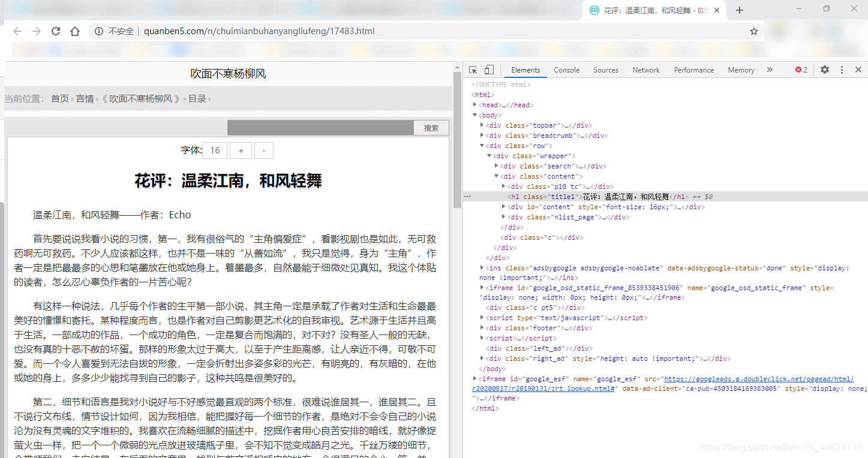Collapse the div class row node
868x458 pixels.
coord(482,146)
